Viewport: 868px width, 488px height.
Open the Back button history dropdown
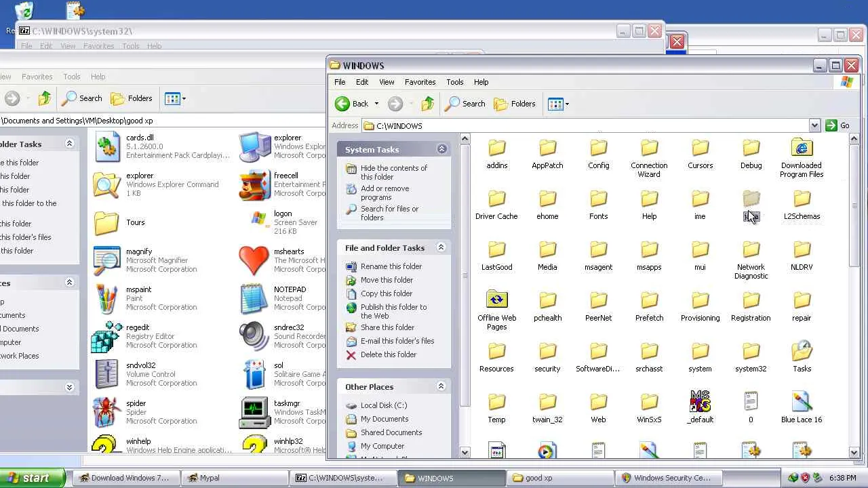[x=376, y=104]
